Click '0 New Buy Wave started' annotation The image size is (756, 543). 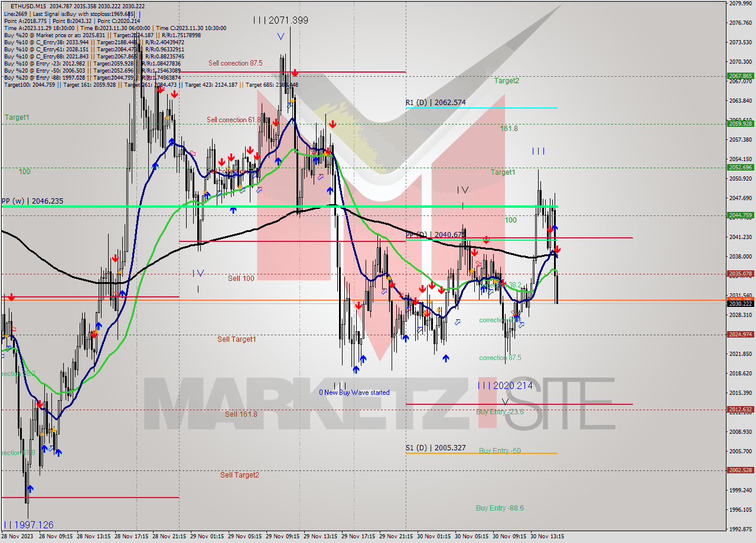pos(354,392)
